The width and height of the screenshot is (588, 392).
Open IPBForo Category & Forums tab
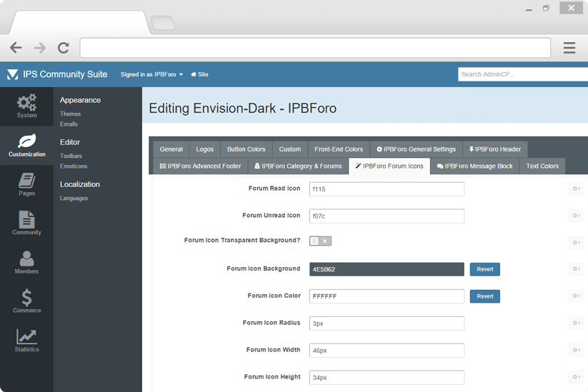click(298, 166)
